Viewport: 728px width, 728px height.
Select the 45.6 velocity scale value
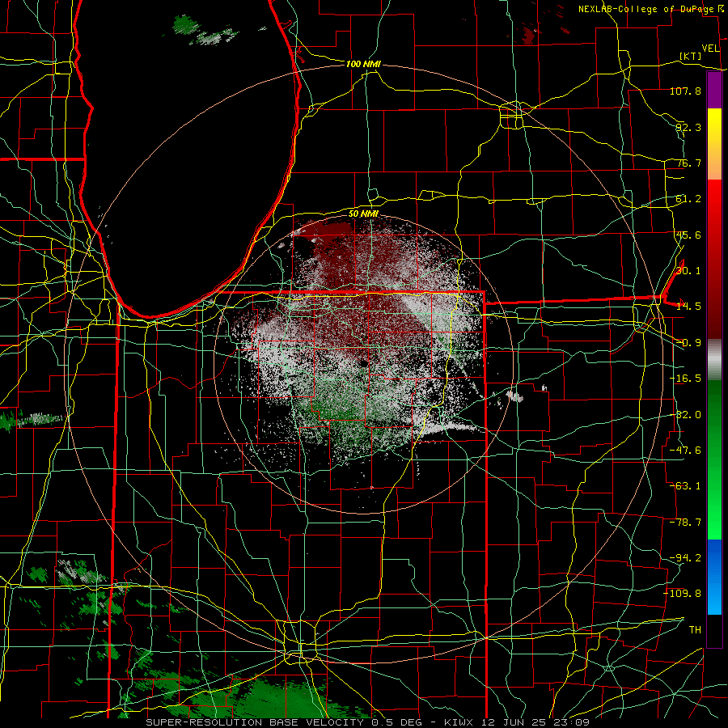(688, 235)
